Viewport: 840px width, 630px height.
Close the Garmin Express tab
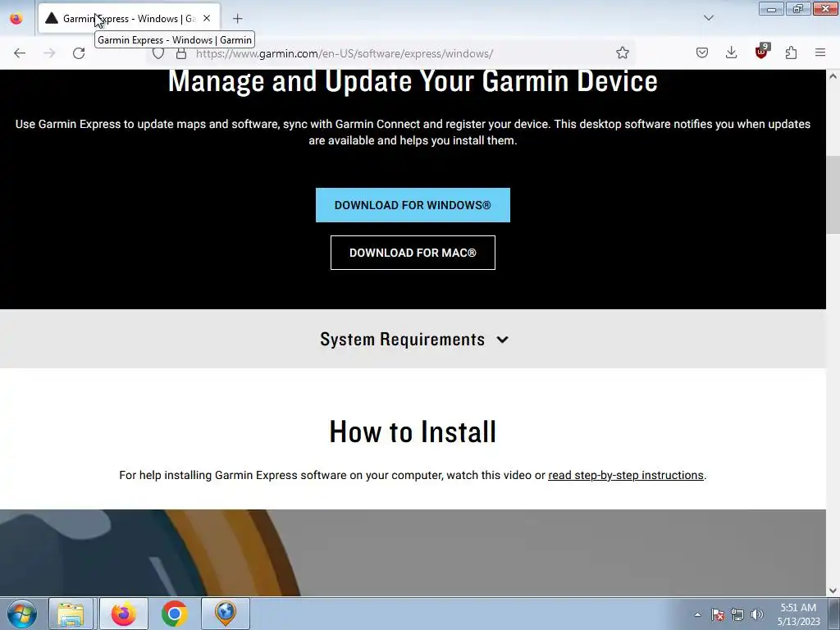pos(207,18)
